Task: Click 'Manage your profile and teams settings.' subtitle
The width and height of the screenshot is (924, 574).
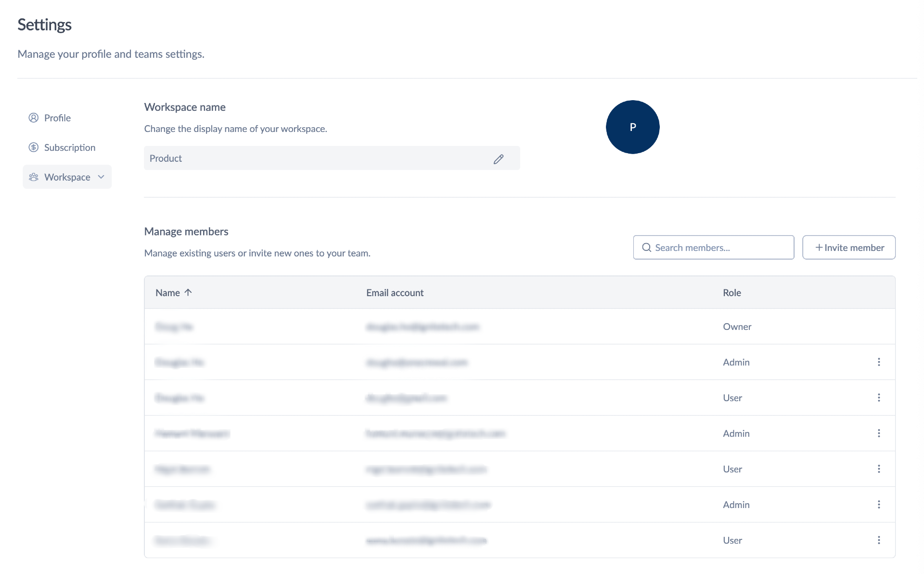Action: pyautogui.click(x=111, y=54)
